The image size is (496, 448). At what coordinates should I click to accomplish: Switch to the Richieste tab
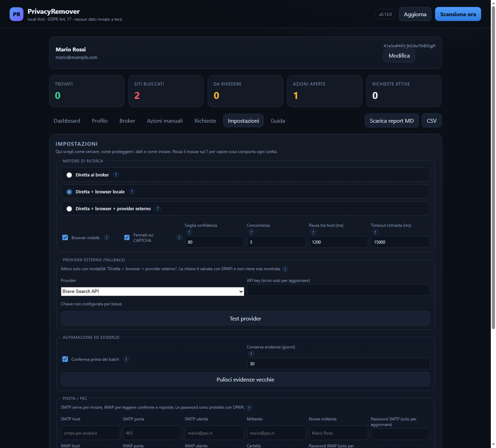pos(205,121)
